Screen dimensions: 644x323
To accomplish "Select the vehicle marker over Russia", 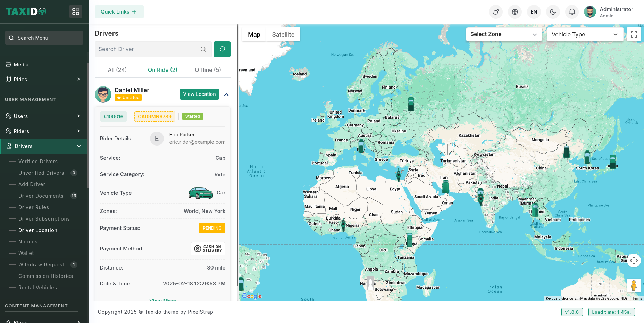I will pyautogui.click(x=411, y=104).
